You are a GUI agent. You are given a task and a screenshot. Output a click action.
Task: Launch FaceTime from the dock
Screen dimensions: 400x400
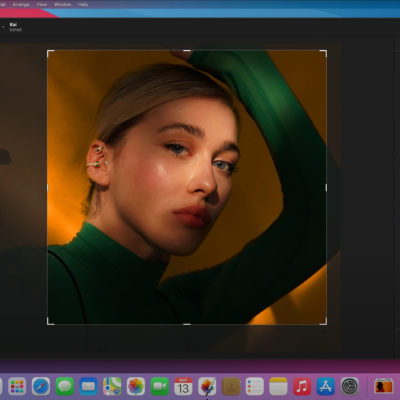pos(160,386)
